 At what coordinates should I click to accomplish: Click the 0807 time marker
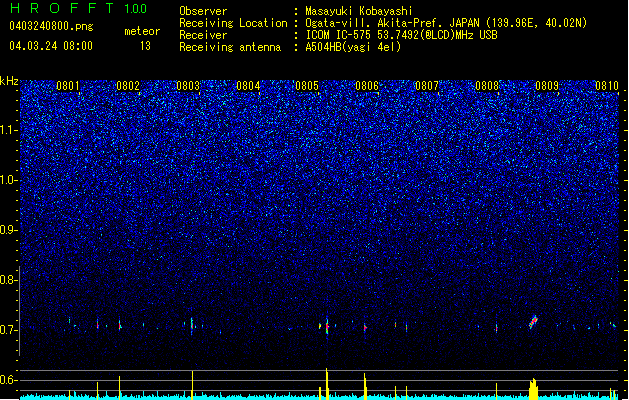coord(427,86)
